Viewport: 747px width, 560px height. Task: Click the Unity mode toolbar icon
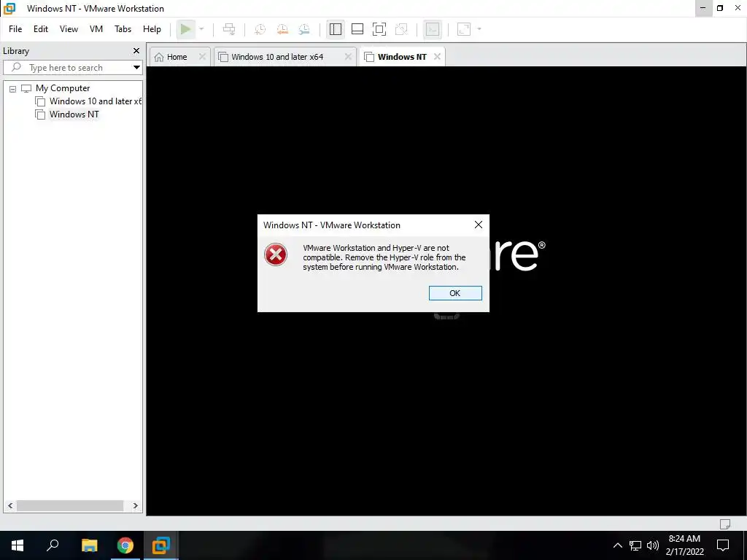402,29
